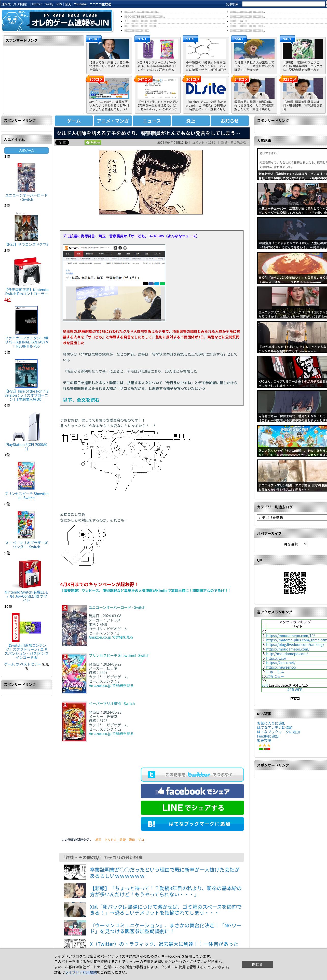Click ユニコーンオーバーロード Switch sidebar rank 1 image
327x980 pixels.
(x=26, y=177)
